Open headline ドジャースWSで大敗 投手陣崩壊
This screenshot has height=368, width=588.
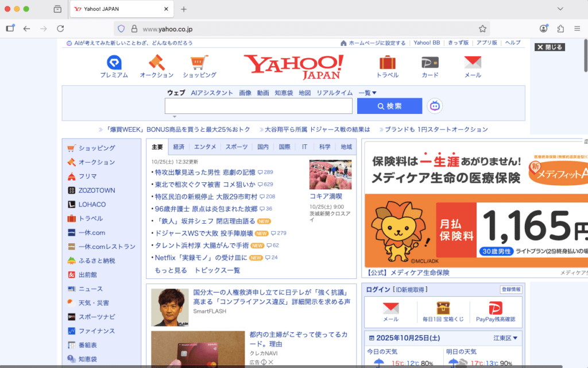click(x=204, y=233)
